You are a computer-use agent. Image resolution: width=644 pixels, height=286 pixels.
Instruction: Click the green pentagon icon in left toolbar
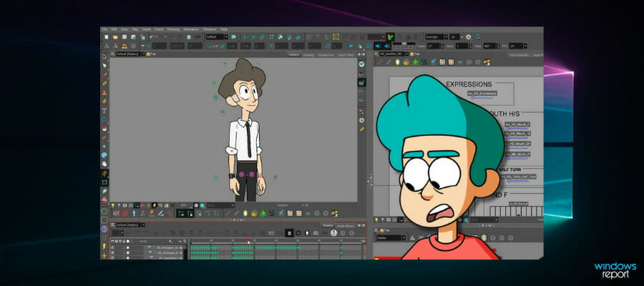(x=104, y=212)
